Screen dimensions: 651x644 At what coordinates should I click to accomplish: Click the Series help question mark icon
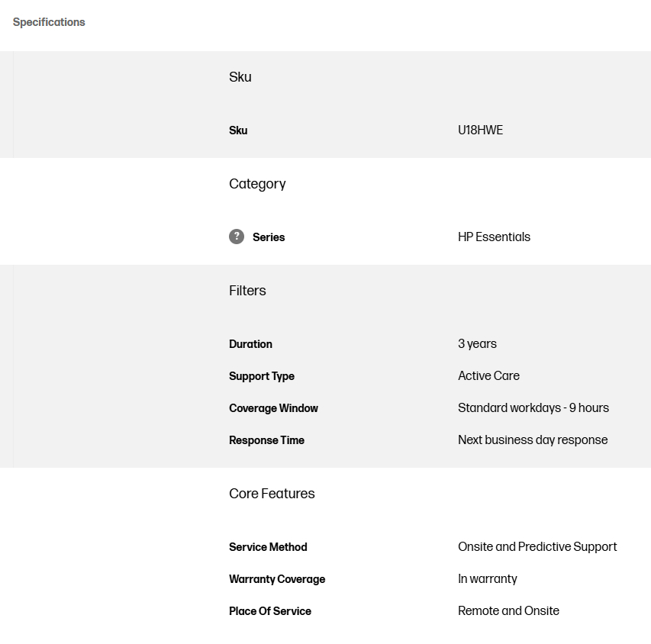coord(237,237)
